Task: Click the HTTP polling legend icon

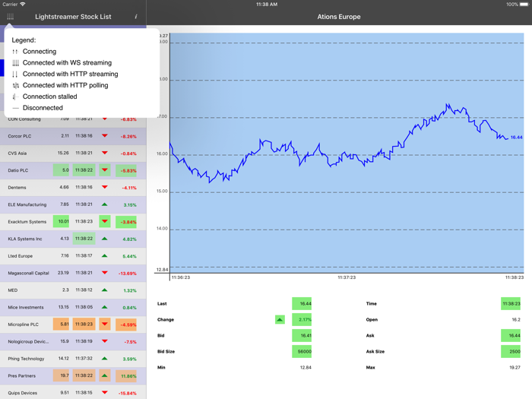Action: point(15,85)
